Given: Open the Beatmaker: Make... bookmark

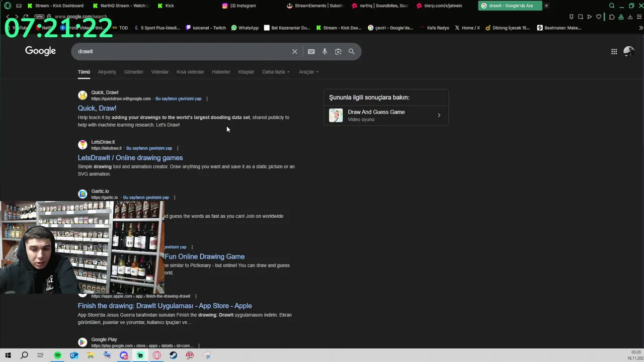Looking at the screenshot, I should click(x=559, y=28).
